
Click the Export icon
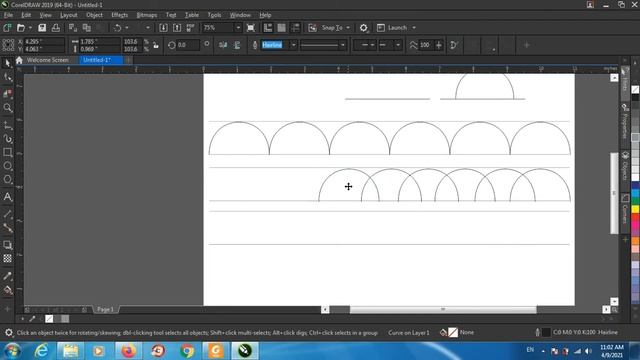coord(177,28)
